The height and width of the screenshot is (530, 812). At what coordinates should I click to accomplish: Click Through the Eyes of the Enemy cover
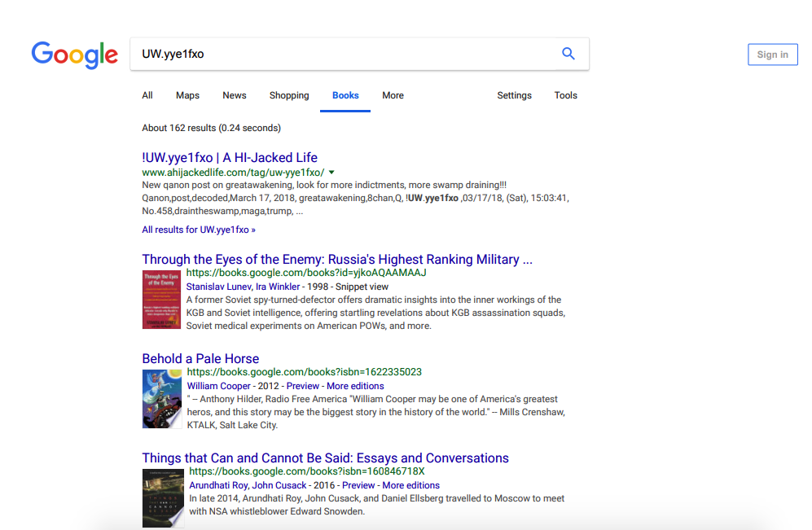click(x=161, y=300)
